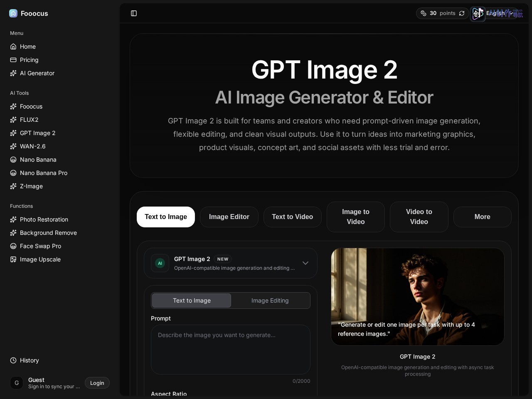
Task: Go to the Pricing page
Action: point(60,60)
